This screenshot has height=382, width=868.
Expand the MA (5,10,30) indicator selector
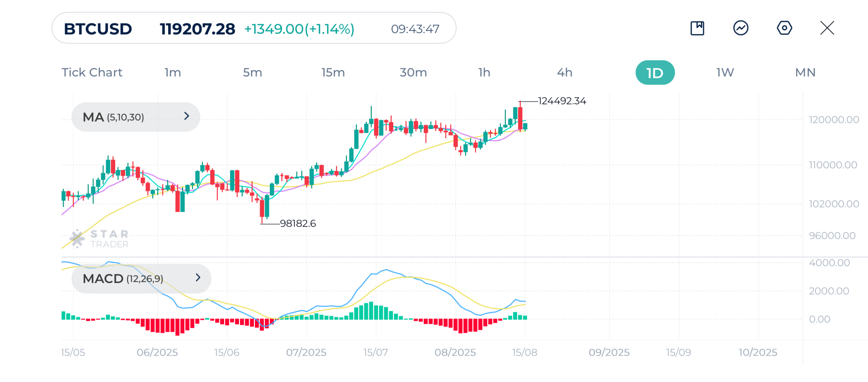tap(136, 117)
